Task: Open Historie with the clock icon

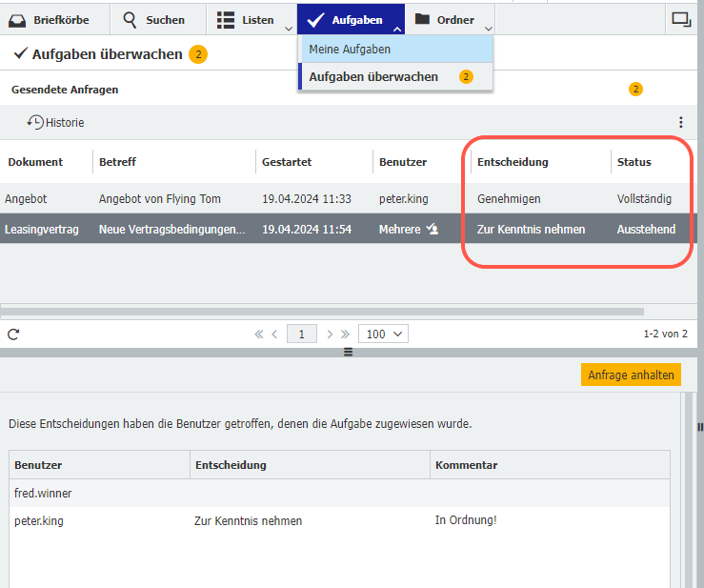Action: [x=35, y=122]
